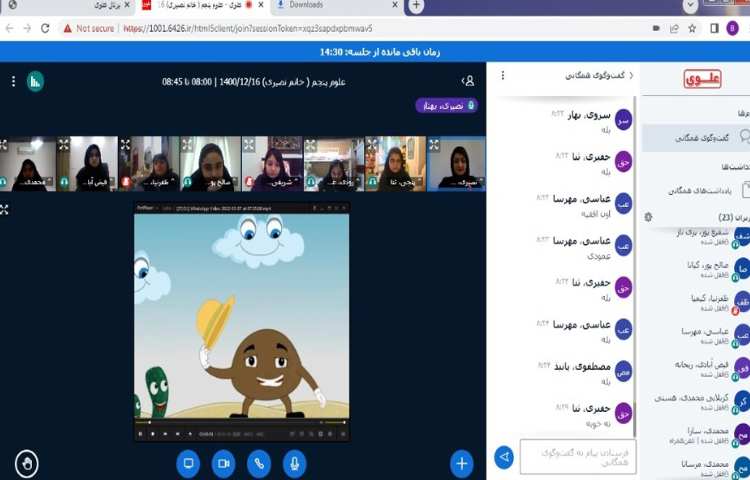The width and height of the screenshot is (750, 480).
Task: Open the users gear settings menu
Action: pyautogui.click(x=648, y=217)
